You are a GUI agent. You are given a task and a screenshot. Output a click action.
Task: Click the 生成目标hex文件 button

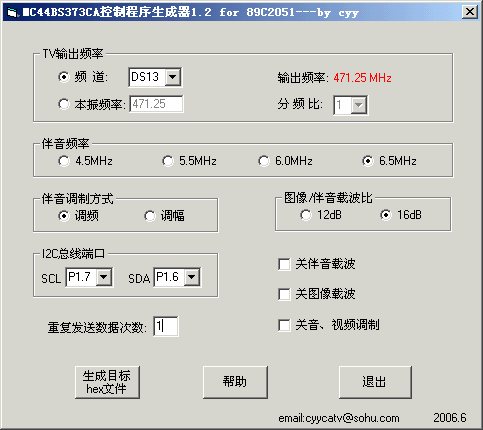click(107, 382)
